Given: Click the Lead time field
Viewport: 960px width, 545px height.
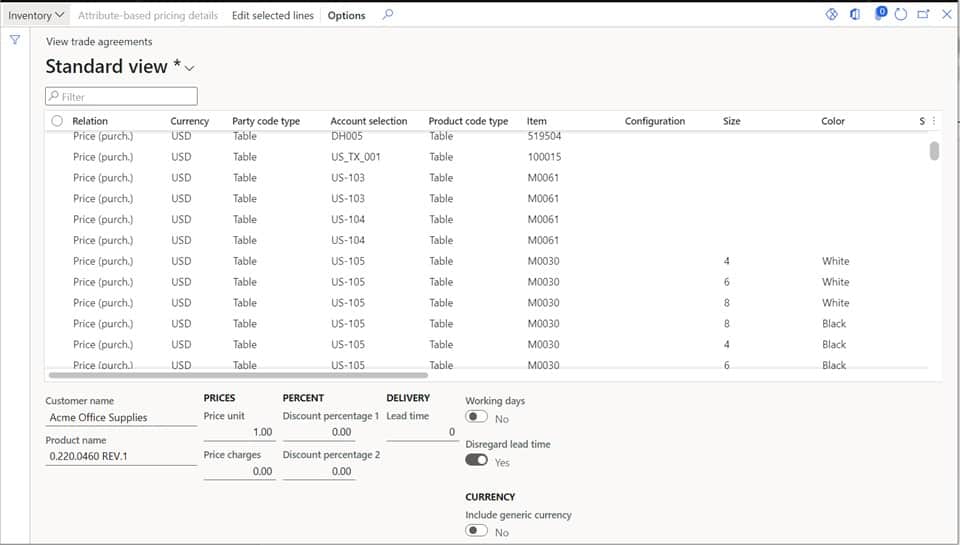Looking at the screenshot, I should tap(422, 432).
